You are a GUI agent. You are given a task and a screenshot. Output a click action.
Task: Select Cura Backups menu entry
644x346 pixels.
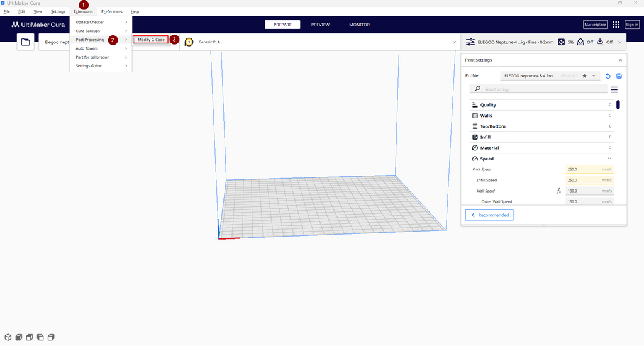(x=101, y=31)
